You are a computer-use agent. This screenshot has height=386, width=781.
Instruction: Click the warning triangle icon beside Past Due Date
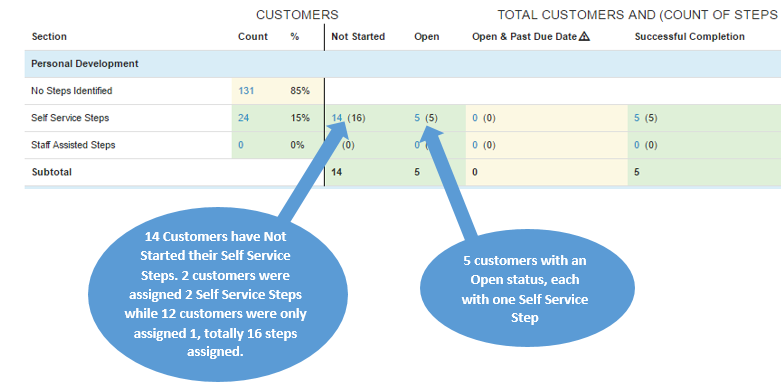pos(585,36)
